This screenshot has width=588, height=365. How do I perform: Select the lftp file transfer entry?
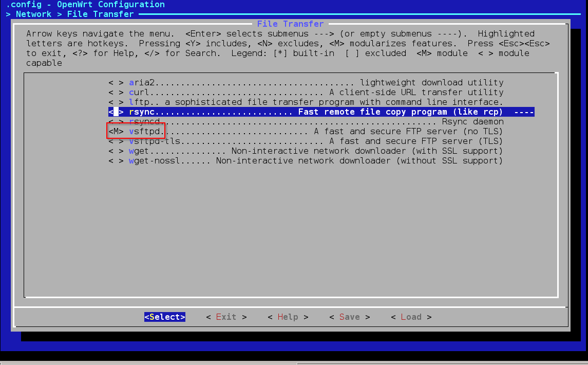point(316,102)
